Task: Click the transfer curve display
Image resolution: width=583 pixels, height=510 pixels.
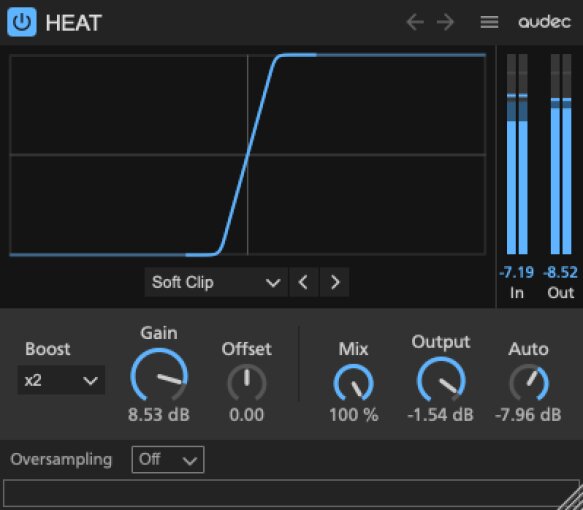Action: [x=248, y=155]
